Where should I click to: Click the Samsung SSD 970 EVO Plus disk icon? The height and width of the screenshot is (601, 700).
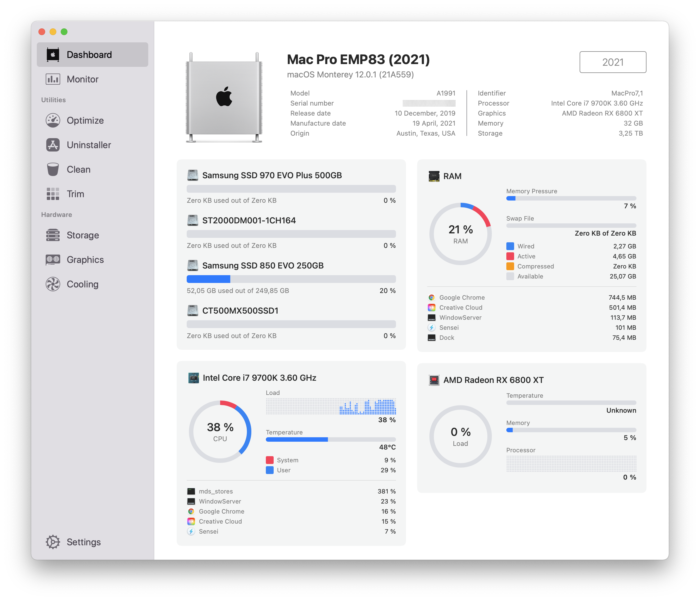click(193, 175)
